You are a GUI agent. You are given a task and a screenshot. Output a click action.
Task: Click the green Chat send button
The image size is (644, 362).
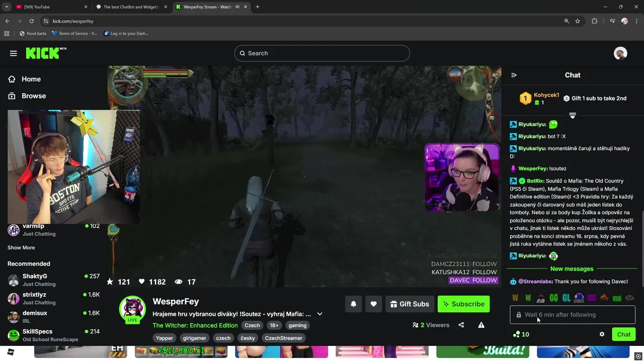pyautogui.click(x=624, y=334)
